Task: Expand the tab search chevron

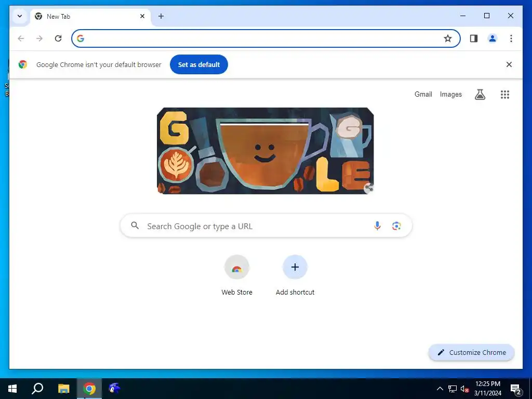Action: [x=20, y=16]
